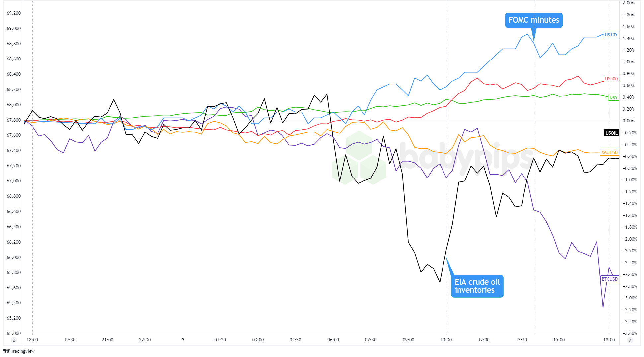Image resolution: width=644 pixels, height=357 pixels.
Task: Toggle the auto-scale A button
Action: click(630, 340)
